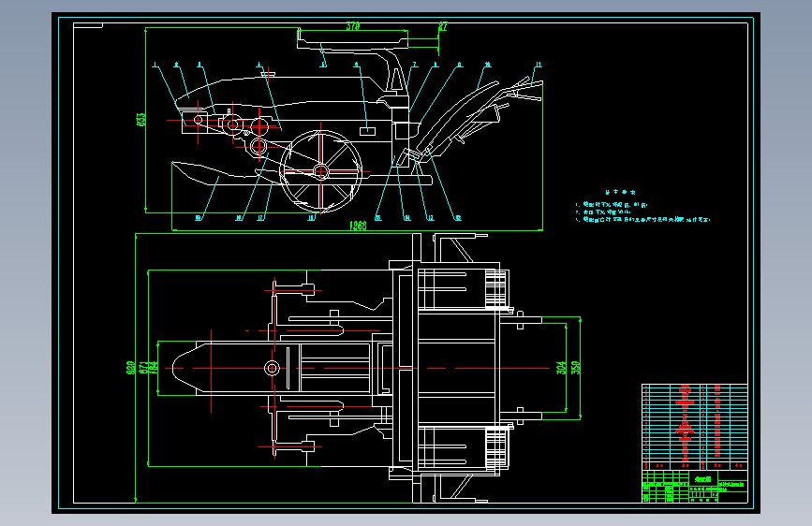Screen dimensions: 812x526
Task: Select the '920' vertical dimension text
Action: point(130,368)
